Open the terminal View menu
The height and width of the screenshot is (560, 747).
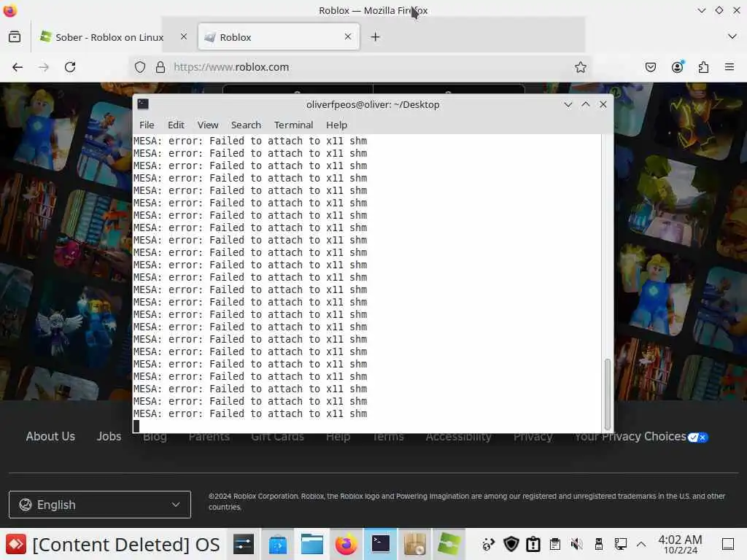208,125
